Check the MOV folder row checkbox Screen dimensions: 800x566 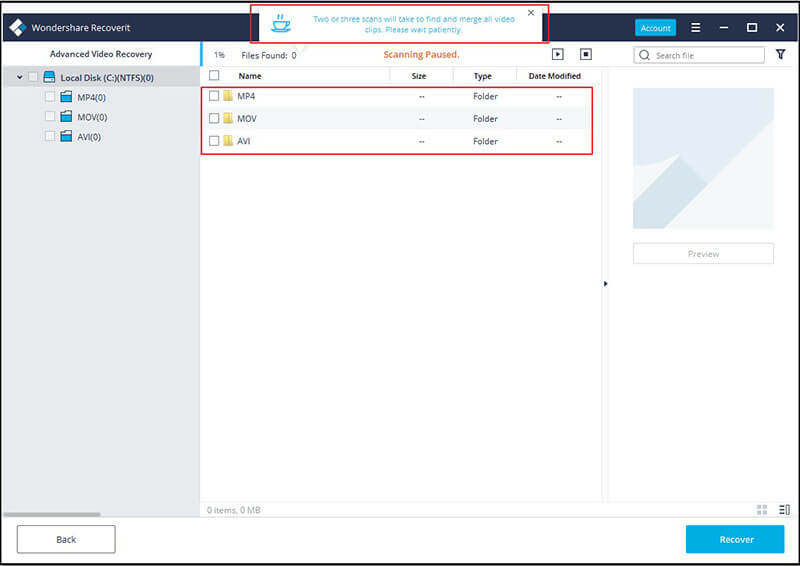point(214,118)
